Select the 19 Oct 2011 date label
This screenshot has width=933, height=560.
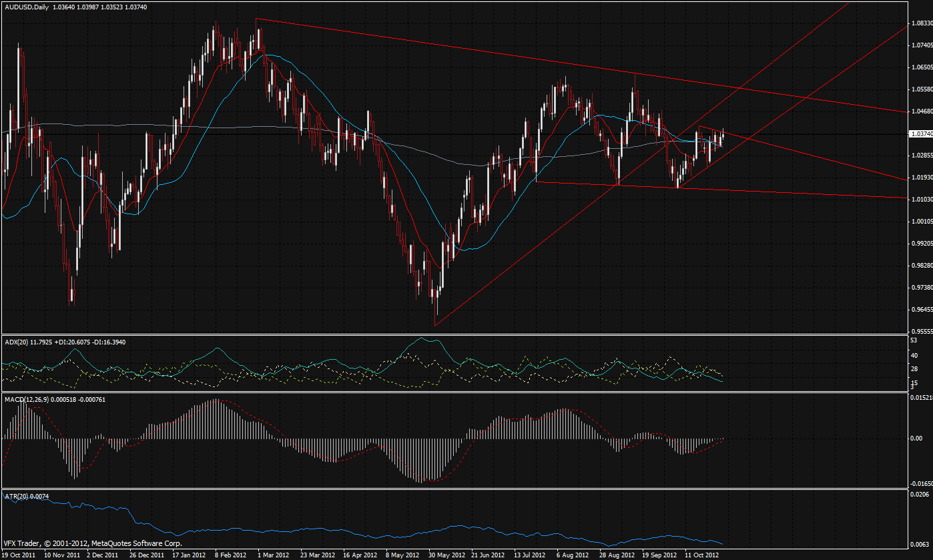click(19, 555)
